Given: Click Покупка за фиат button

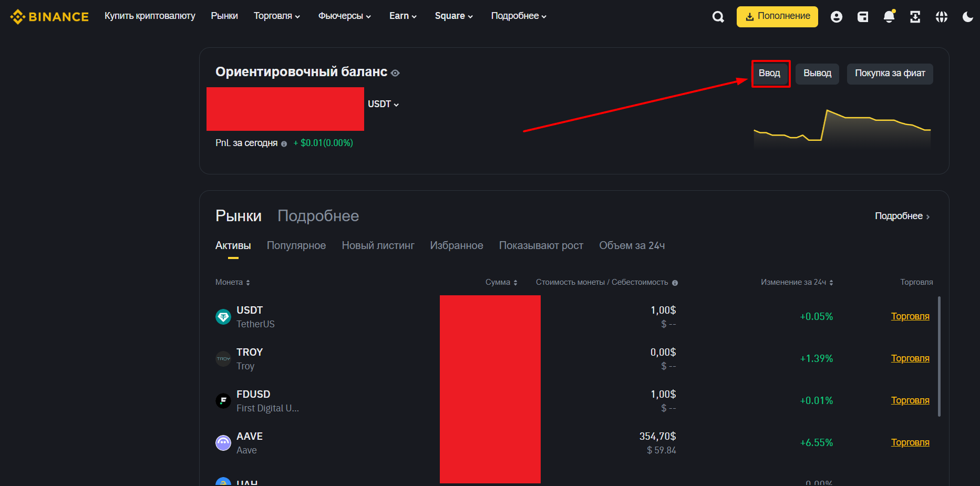Looking at the screenshot, I should click(890, 74).
